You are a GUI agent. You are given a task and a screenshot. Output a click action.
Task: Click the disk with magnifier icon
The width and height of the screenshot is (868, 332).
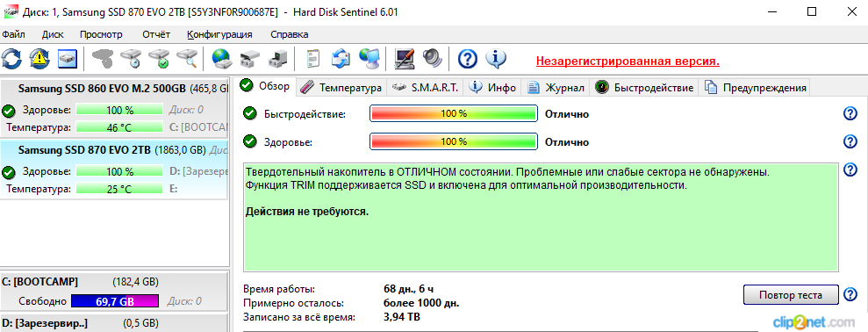(187, 58)
